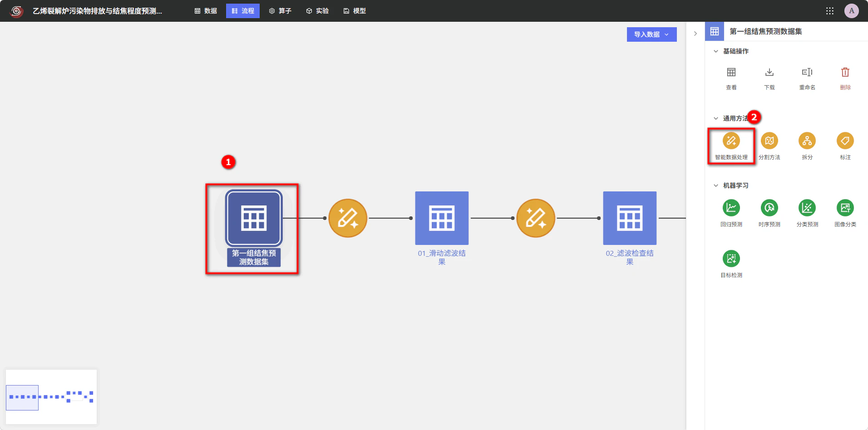Open the 时序预测 time series icon
868x430 pixels.
[x=769, y=208]
